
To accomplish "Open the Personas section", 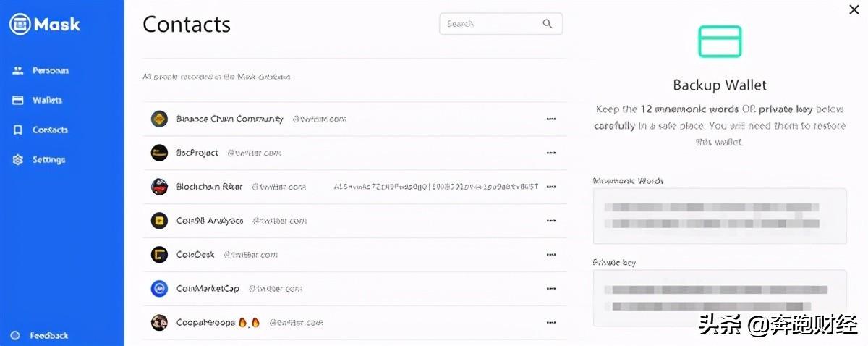I will [41, 71].
